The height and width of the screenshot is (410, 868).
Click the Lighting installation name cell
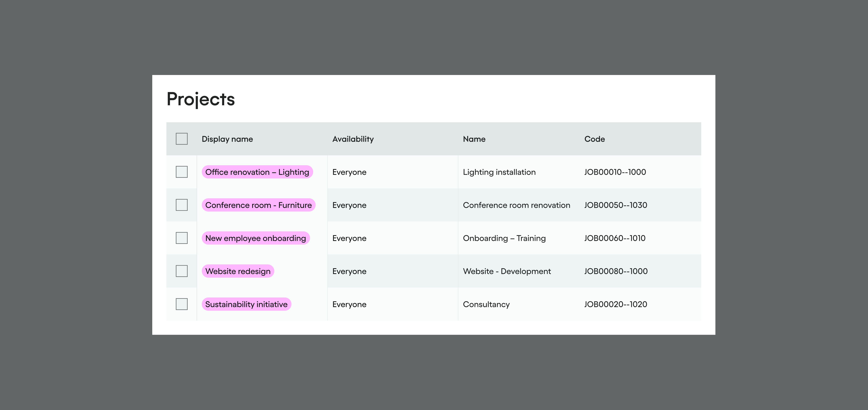[x=499, y=172]
